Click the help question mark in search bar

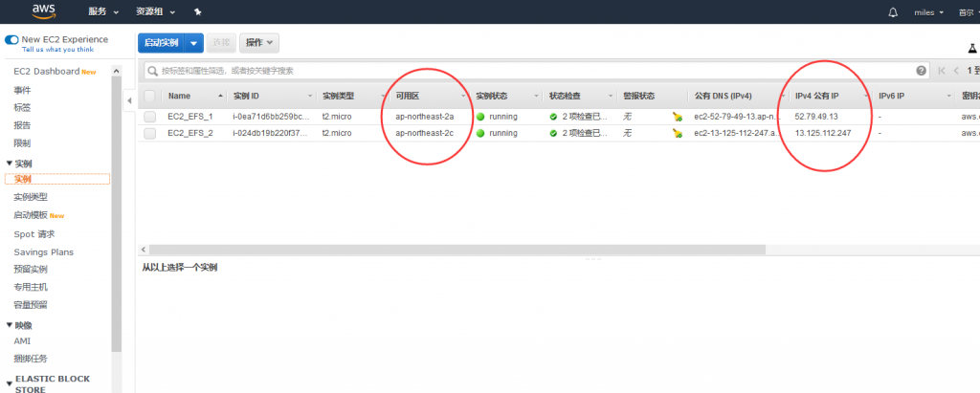point(922,71)
